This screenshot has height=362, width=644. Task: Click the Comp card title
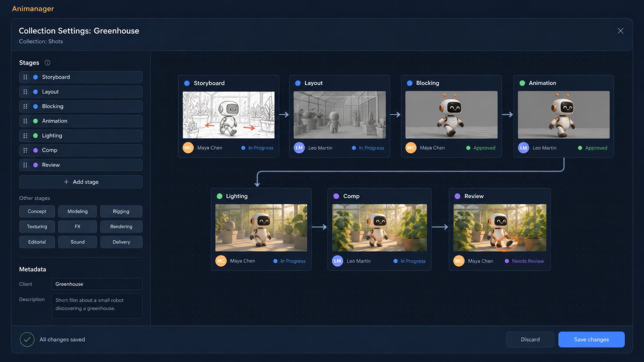click(351, 196)
